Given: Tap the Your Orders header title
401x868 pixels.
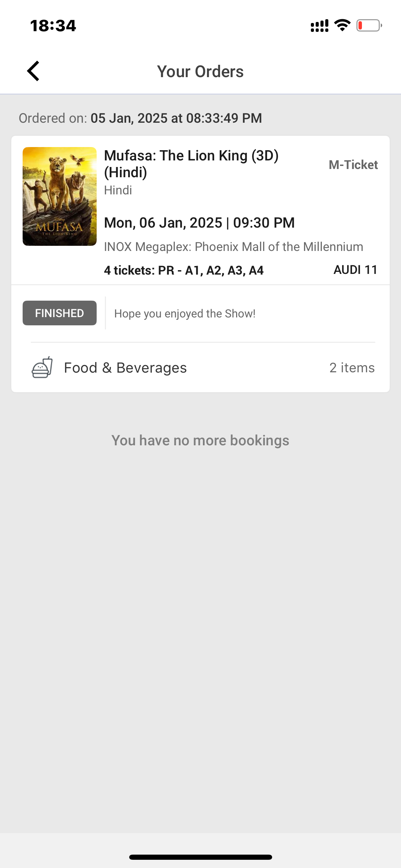Looking at the screenshot, I should [x=200, y=72].
